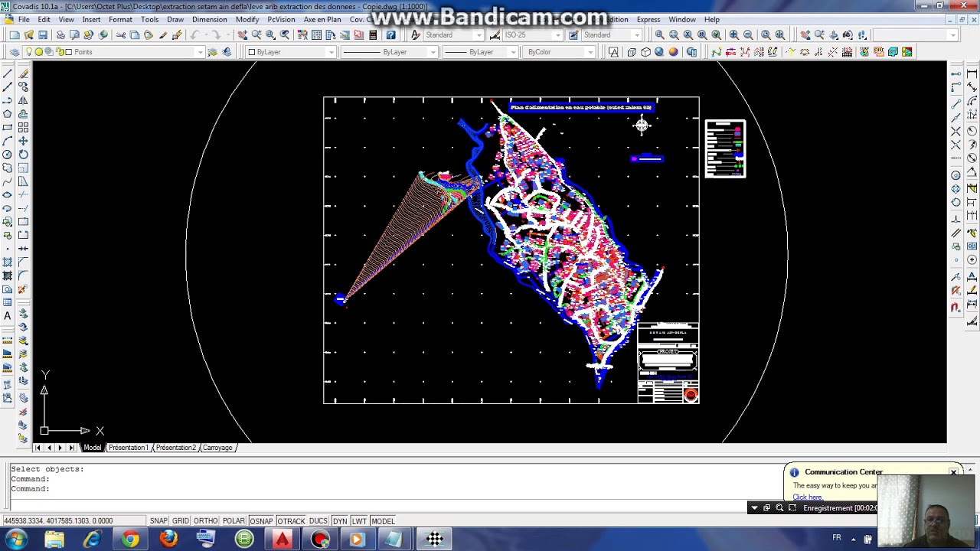Click the Zoom Out minus magnifier icon
This screenshot has height=551, width=980.
click(748, 35)
